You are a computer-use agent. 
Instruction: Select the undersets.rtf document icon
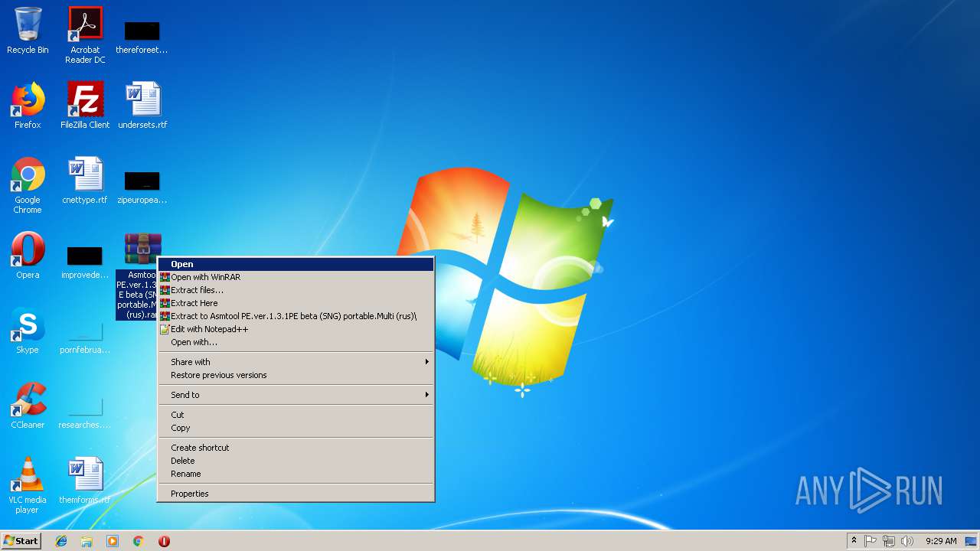(142, 106)
